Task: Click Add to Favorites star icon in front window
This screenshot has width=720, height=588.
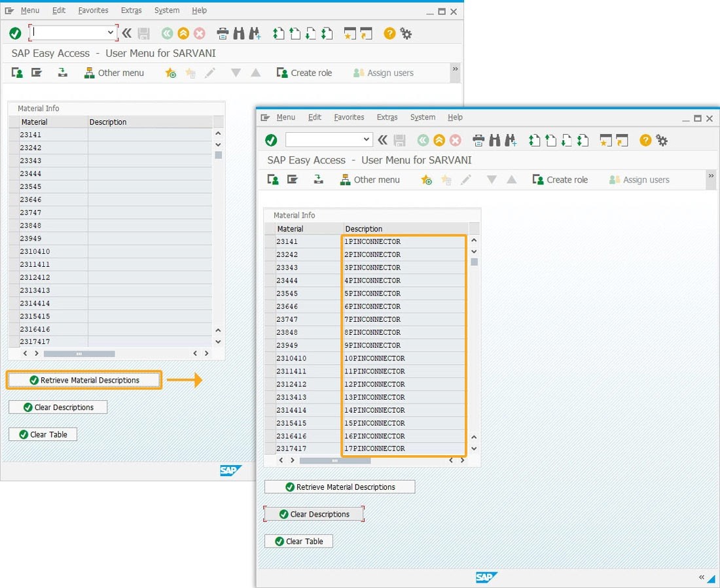Action: point(426,180)
